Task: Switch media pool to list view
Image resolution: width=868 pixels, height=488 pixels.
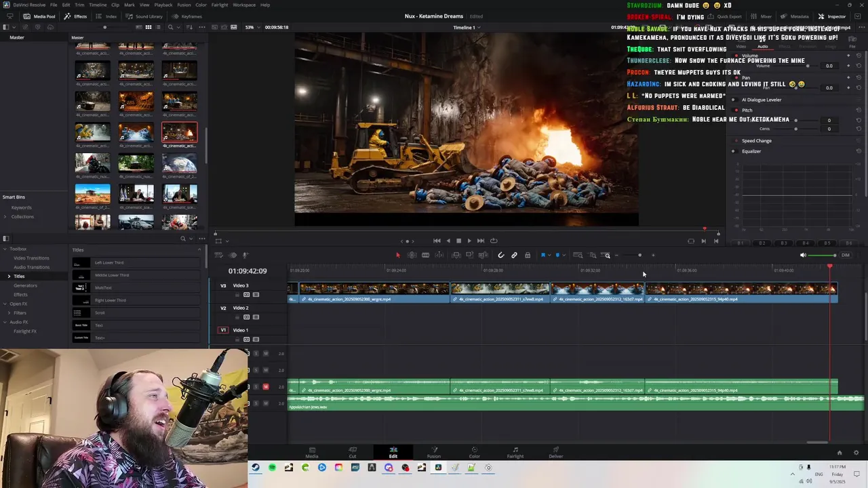Action: click(158, 27)
